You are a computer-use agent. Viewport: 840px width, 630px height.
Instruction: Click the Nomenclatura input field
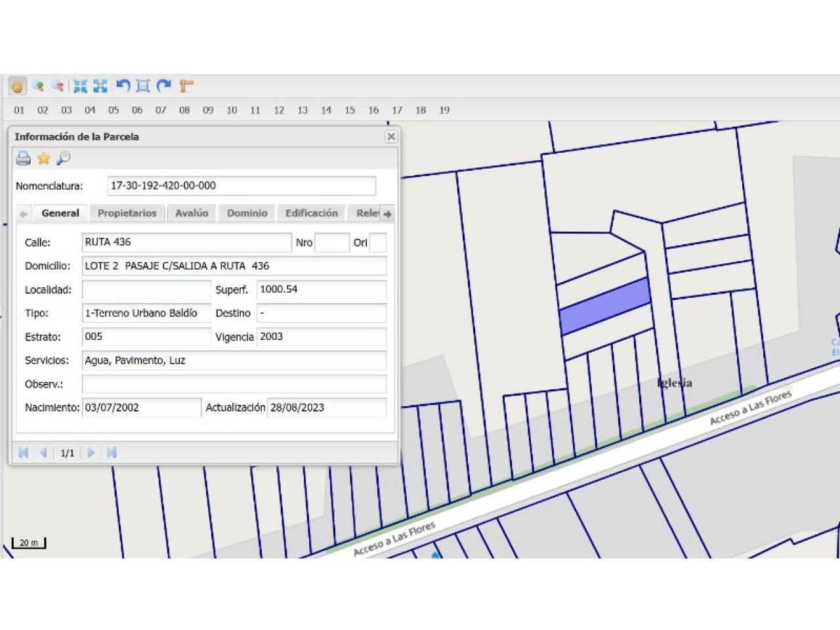point(241,186)
